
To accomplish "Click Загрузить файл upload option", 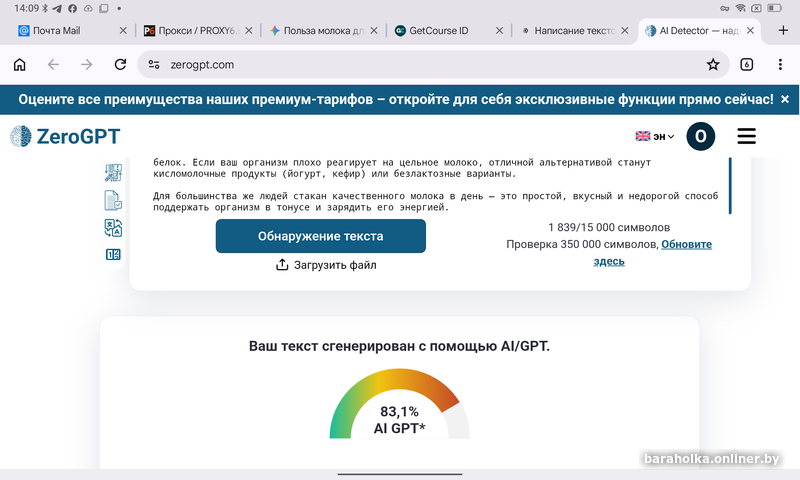I will (326, 265).
